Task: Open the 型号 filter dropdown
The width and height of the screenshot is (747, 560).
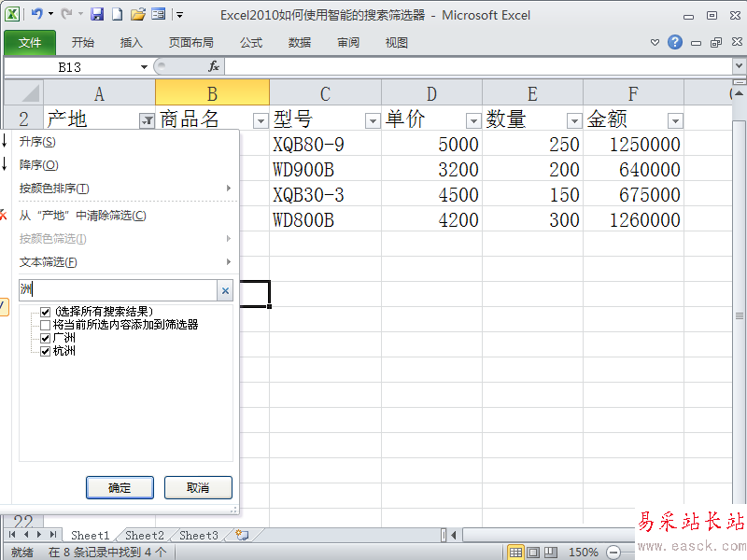Action: point(373,121)
